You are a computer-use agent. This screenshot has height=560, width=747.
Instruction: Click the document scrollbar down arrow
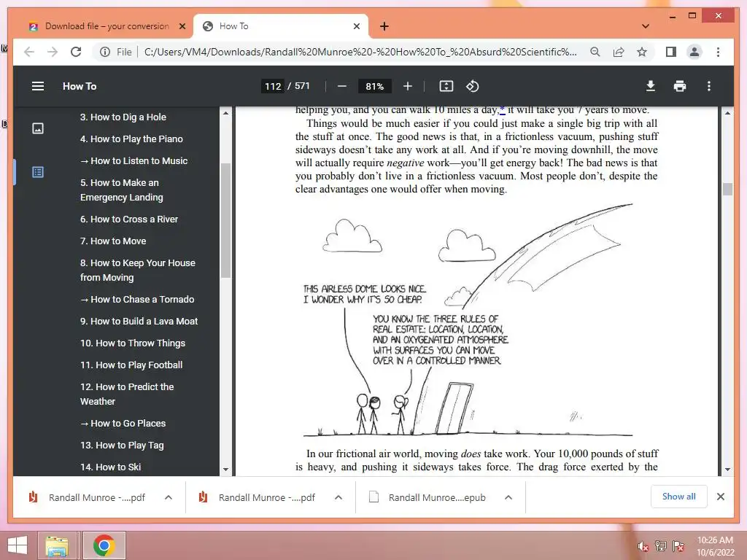(727, 470)
